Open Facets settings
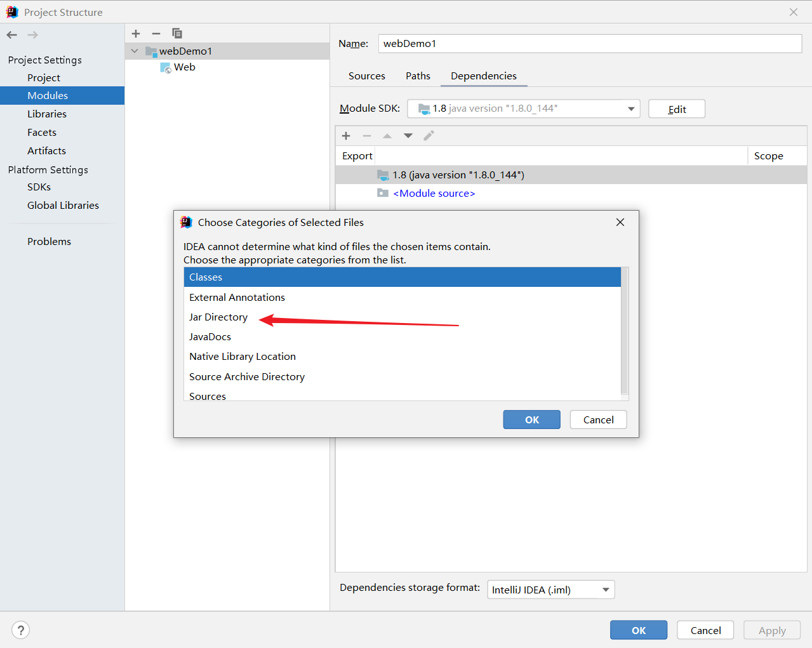The height and width of the screenshot is (648, 812). pyautogui.click(x=42, y=133)
